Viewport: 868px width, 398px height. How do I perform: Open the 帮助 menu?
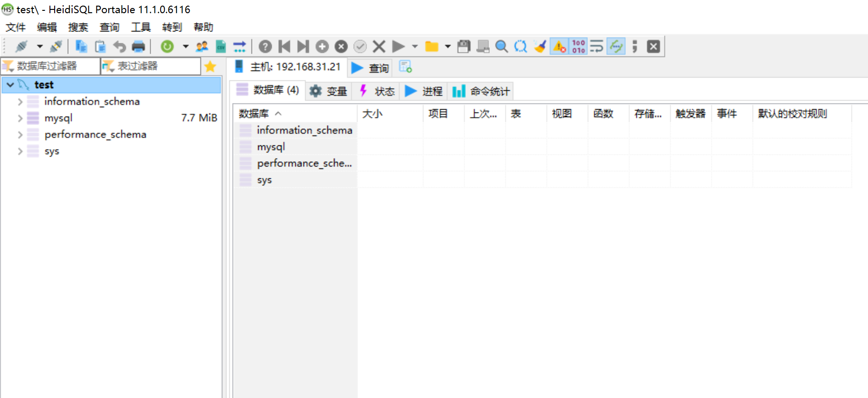[203, 27]
